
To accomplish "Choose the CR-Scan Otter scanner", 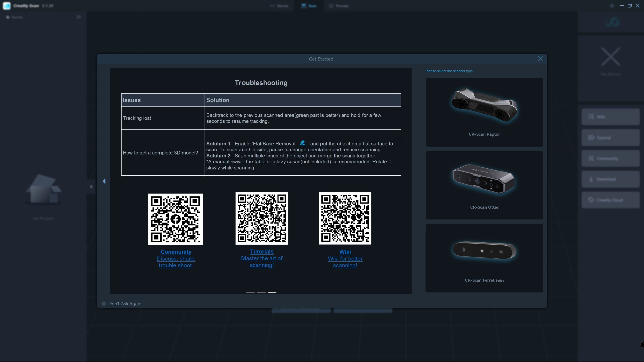I will tap(484, 185).
